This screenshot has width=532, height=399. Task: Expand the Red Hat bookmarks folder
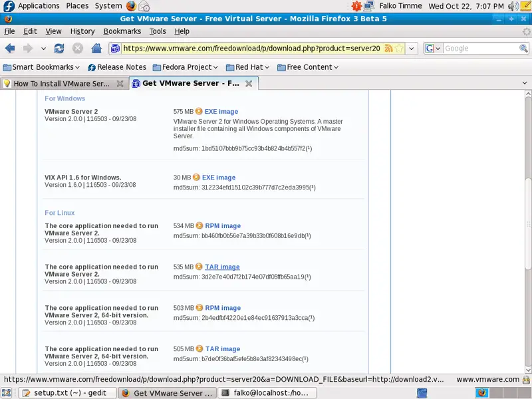(247, 67)
